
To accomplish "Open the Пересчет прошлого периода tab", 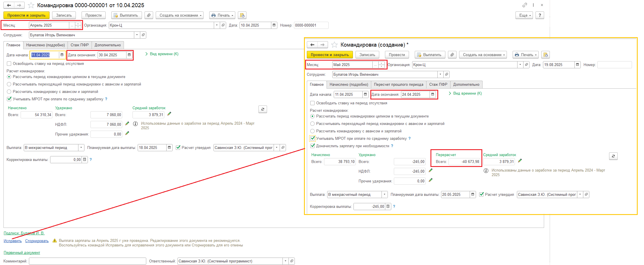I will pos(398,85).
